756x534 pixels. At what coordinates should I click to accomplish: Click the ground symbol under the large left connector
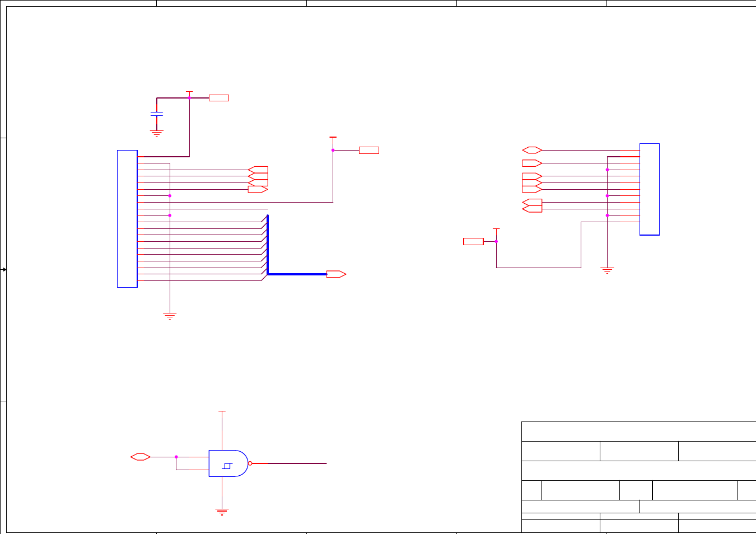(x=170, y=316)
